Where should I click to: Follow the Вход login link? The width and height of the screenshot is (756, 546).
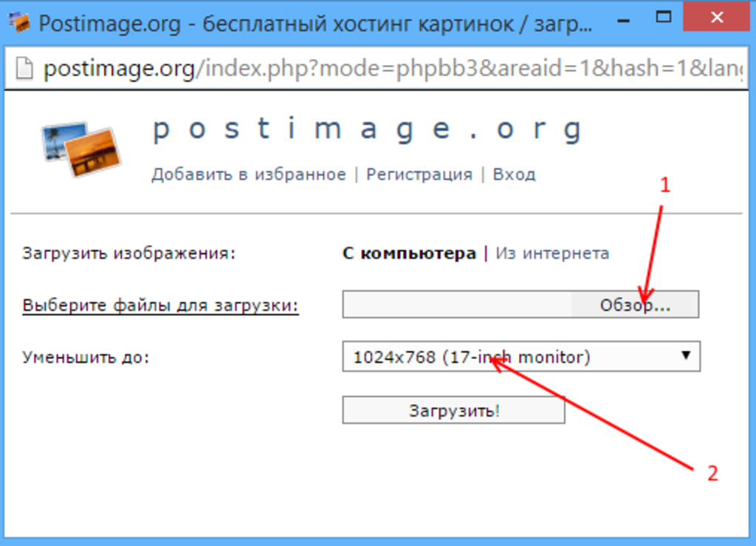coord(514,174)
